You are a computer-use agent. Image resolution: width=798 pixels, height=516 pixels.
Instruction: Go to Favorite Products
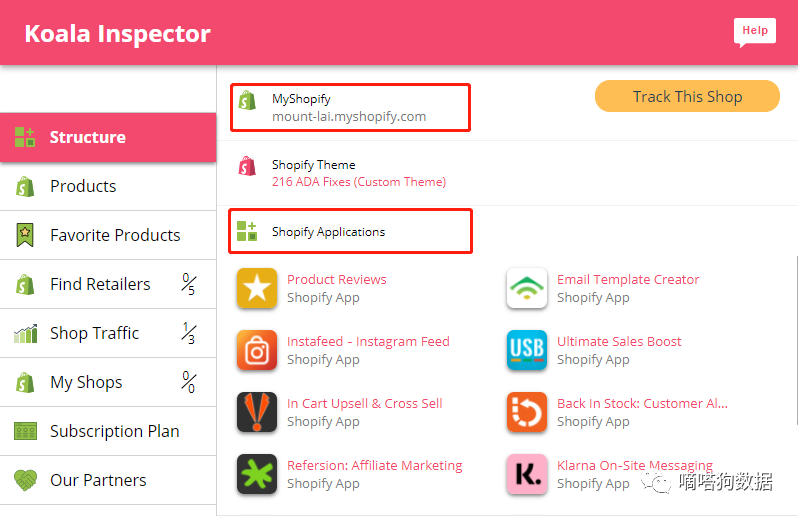tap(108, 235)
